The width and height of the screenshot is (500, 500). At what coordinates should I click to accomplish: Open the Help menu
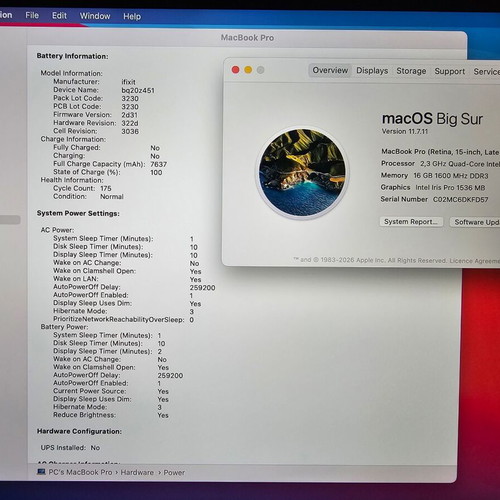[132, 16]
